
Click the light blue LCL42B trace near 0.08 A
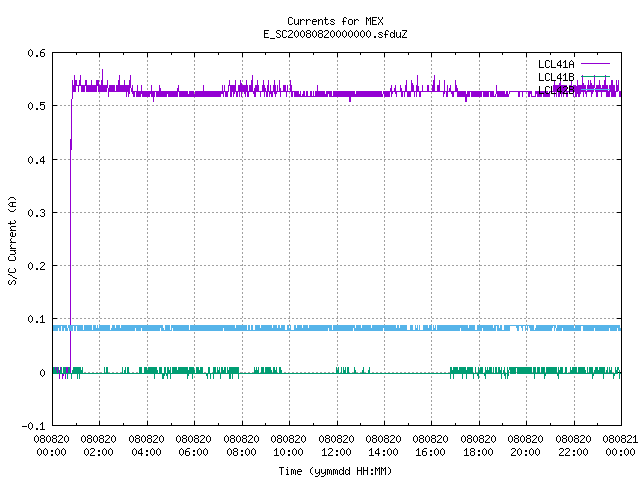tap(337, 328)
